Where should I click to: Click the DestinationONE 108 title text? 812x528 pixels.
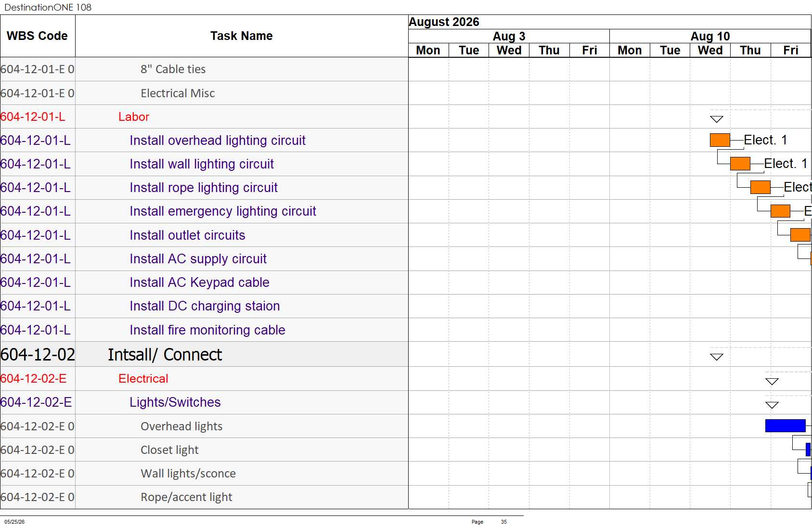tap(48, 7)
